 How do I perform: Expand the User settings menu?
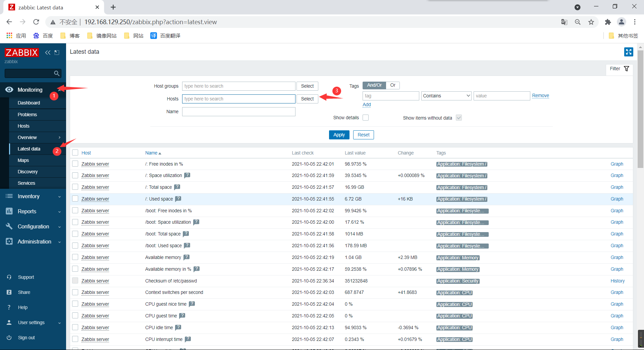point(33,322)
